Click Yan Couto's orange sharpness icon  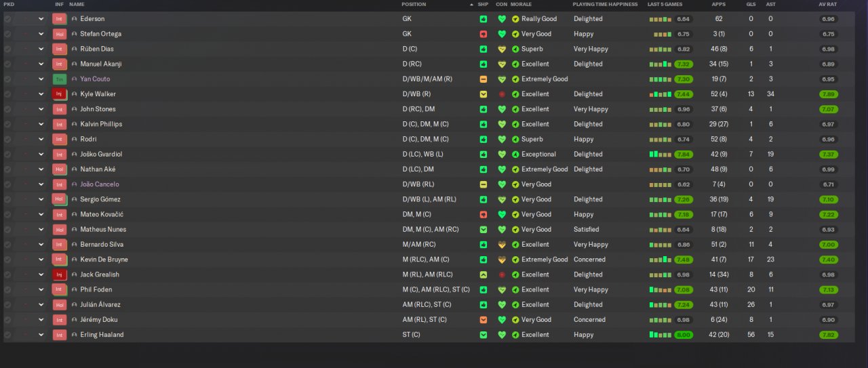(x=483, y=79)
